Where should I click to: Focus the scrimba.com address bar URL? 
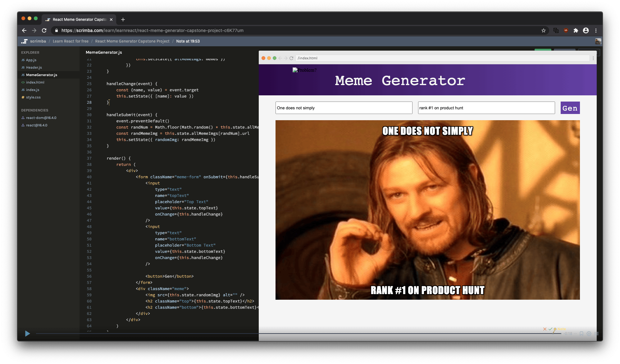click(x=152, y=30)
